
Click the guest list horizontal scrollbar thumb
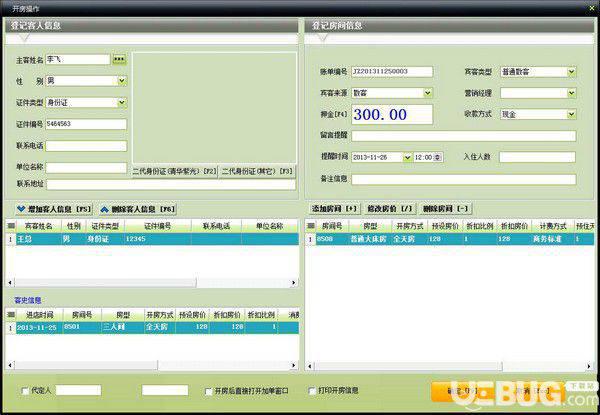105,283
